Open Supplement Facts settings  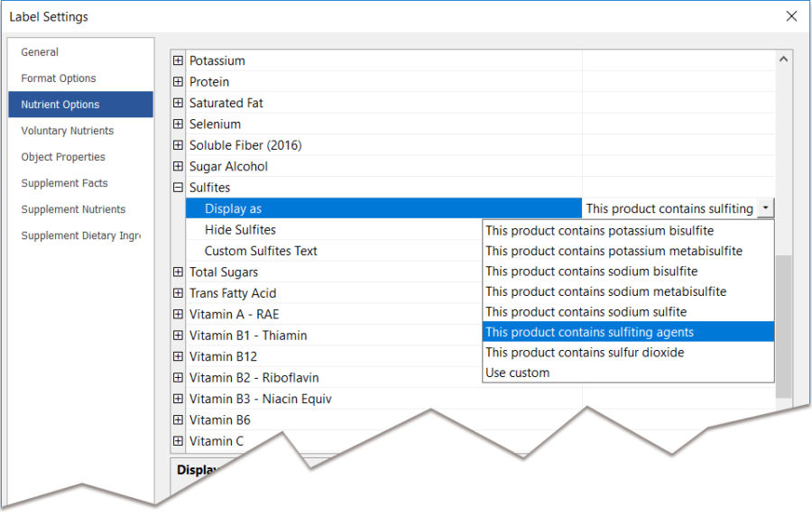point(64,183)
